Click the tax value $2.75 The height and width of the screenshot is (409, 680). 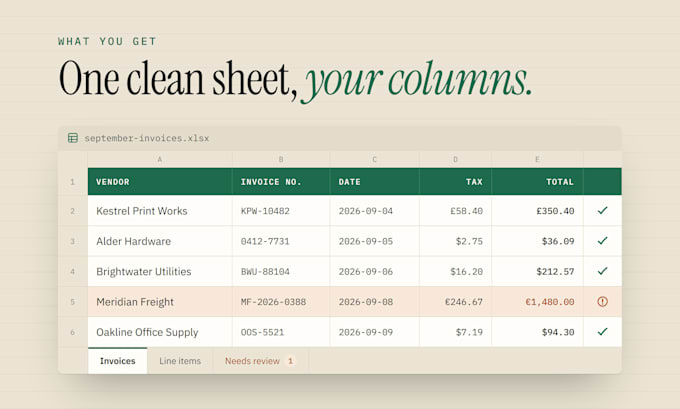(x=469, y=242)
